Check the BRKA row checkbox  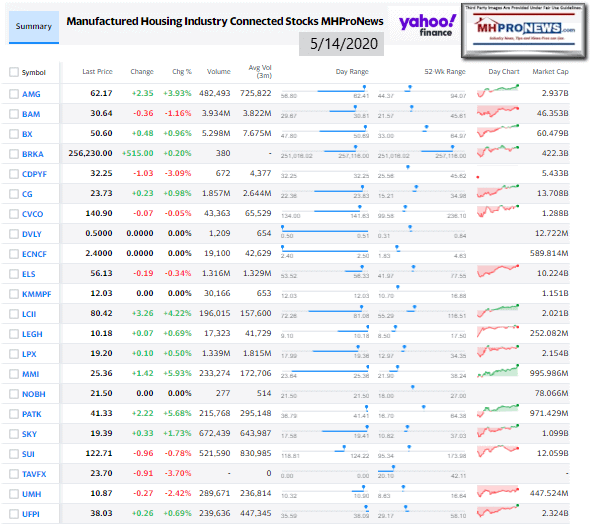coord(14,154)
